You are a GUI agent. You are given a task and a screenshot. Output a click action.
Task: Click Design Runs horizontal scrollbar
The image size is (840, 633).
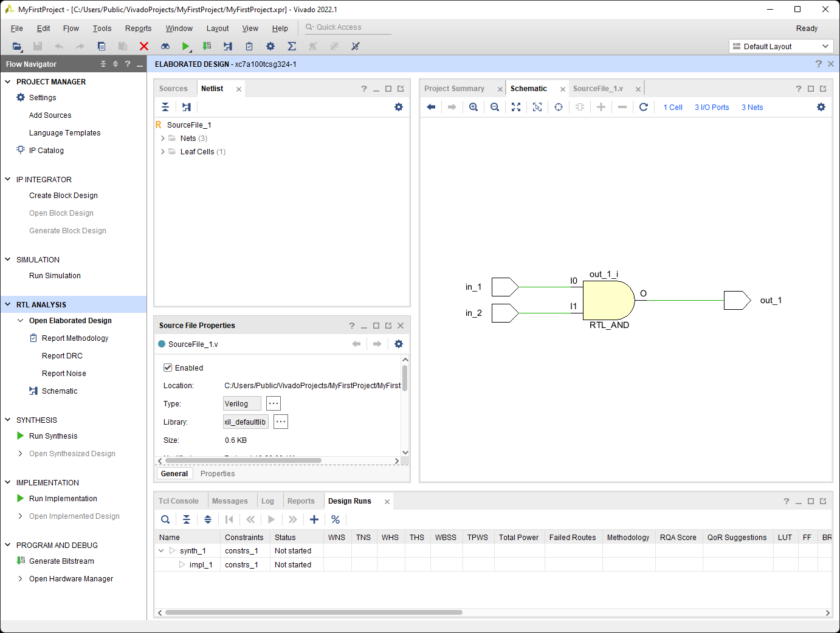pos(314,612)
